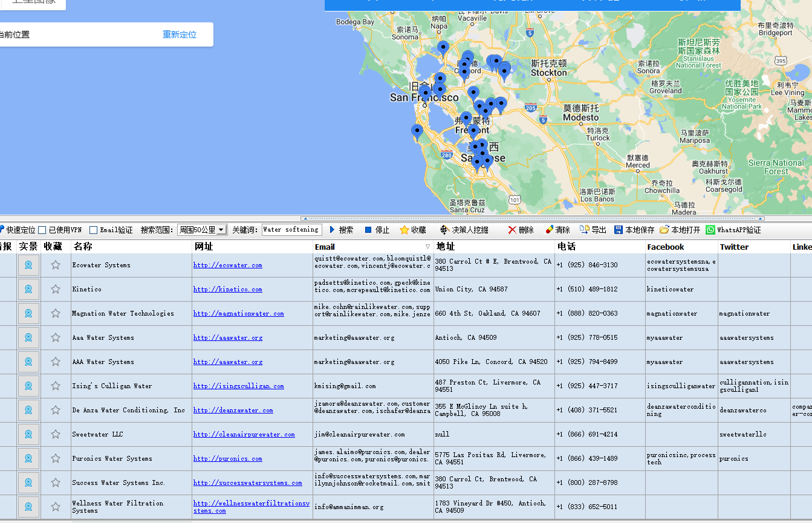
Task: Open street view for Ecowater Systems row
Action: 28,265
